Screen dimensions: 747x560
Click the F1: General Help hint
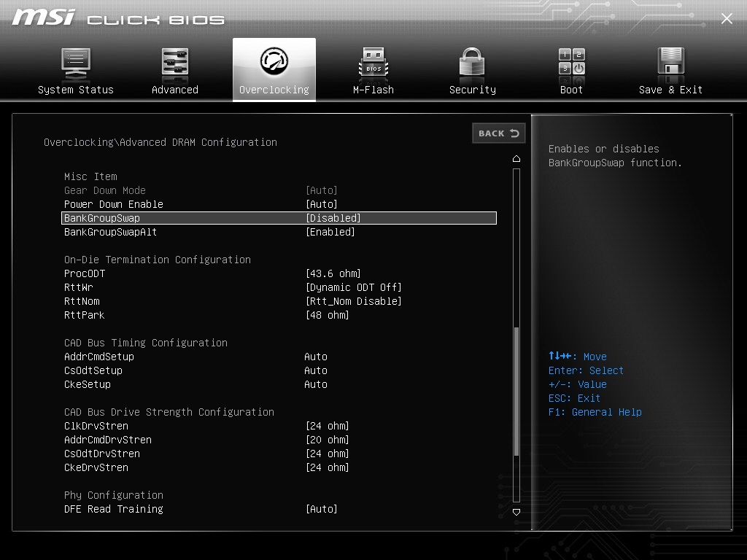[x=595, y=412]
